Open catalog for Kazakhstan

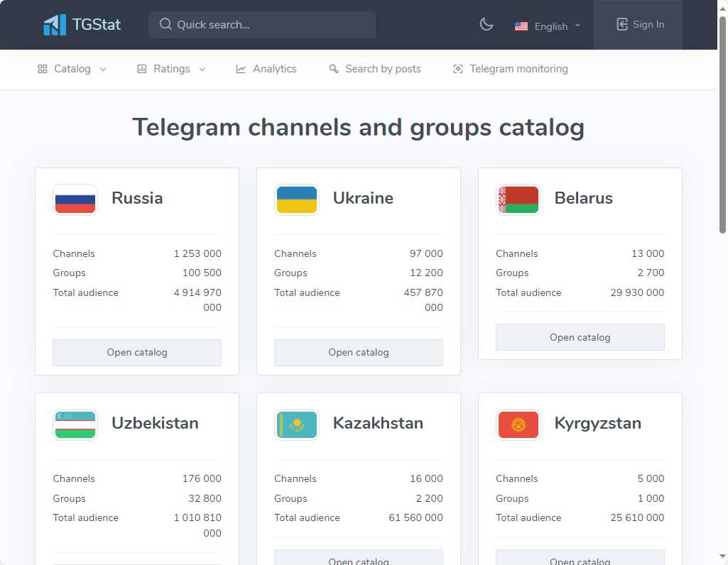(359, 558)
